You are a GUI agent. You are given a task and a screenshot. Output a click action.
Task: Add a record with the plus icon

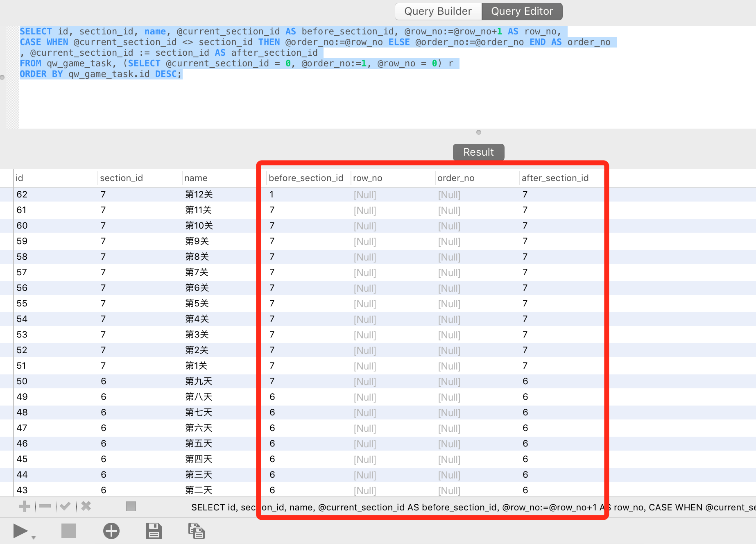coord(25,506)
